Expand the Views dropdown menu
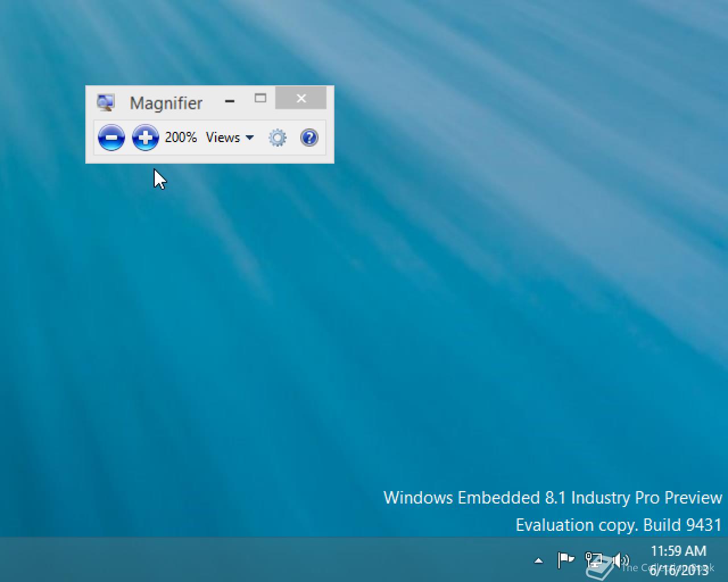728x582 pixels. tap(230, 138)
